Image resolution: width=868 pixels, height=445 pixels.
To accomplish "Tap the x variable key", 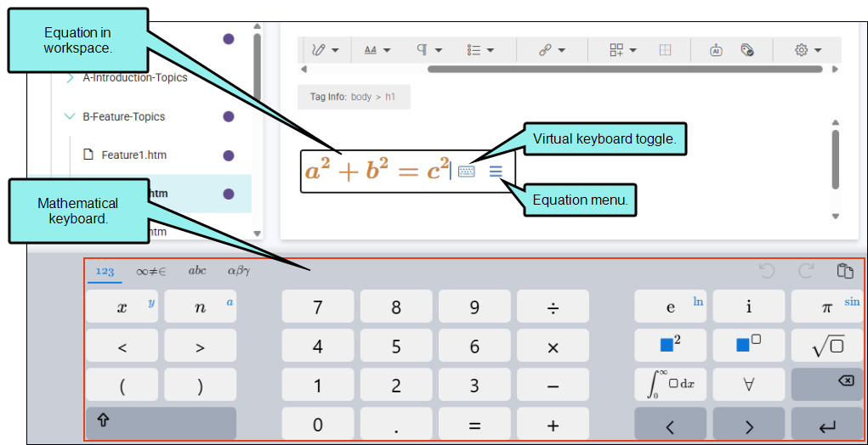I will [x=122, y=307].
